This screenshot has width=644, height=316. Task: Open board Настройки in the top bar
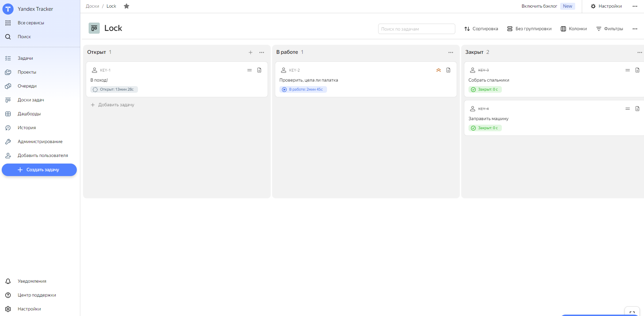pyautogui.click(x=606, y=6)
